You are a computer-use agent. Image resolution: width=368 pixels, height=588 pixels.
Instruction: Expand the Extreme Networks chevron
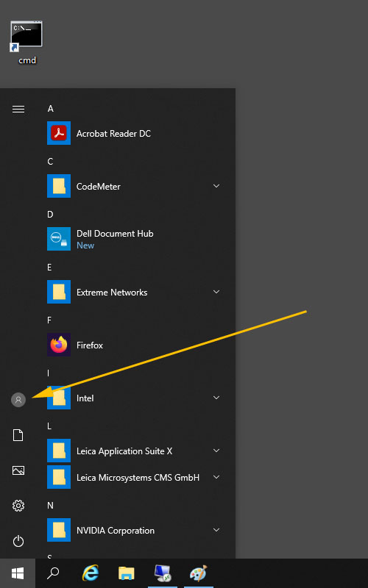click(x=216, y=292)
